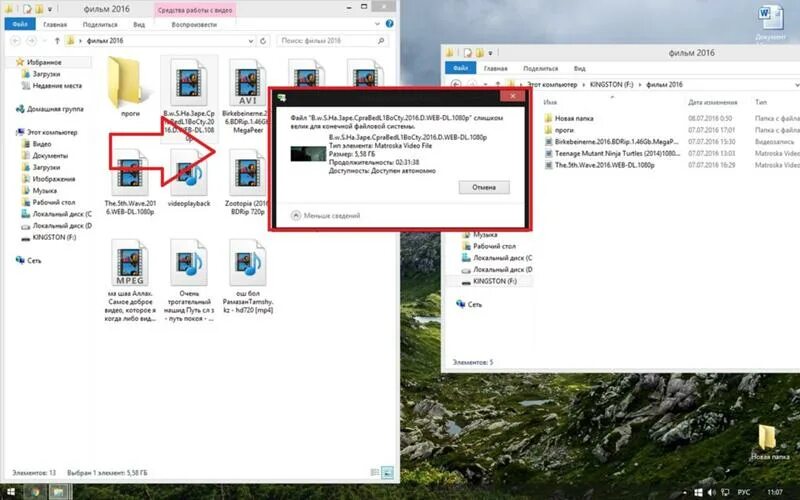Close the file too large dialog
The width and height of the screenshot is (800, 500).
(x=513, y=95)
